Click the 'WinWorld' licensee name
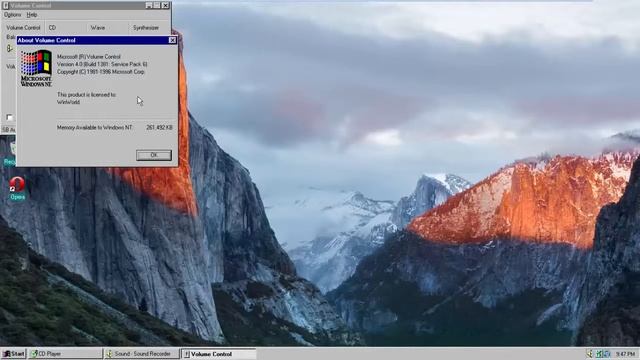The height and width of the screenshot is (360, 640). pos(68,102)
